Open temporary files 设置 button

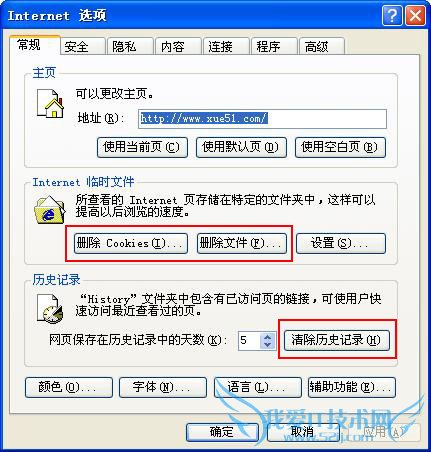click(x=341, y=243)
